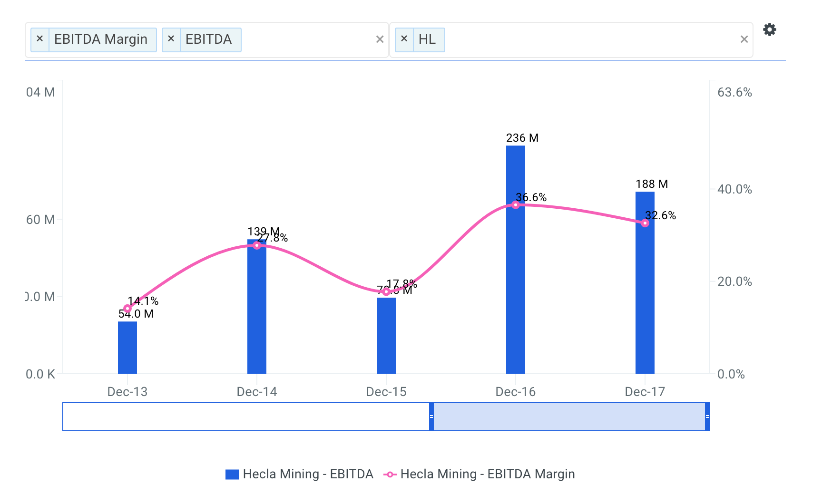The height and width of the screenshot is (504, 822).
Task: Remove the EBITDA metric tag
Action: [x=171, y=39]
